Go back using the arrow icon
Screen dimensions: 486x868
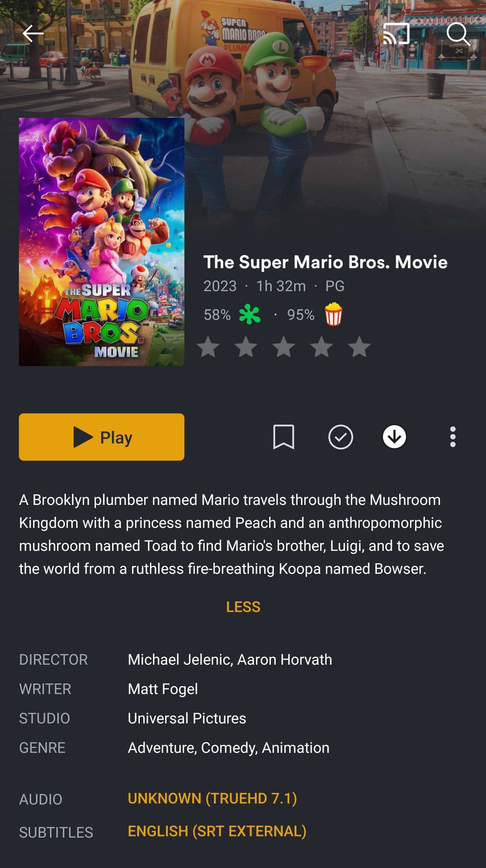[33, 33]
